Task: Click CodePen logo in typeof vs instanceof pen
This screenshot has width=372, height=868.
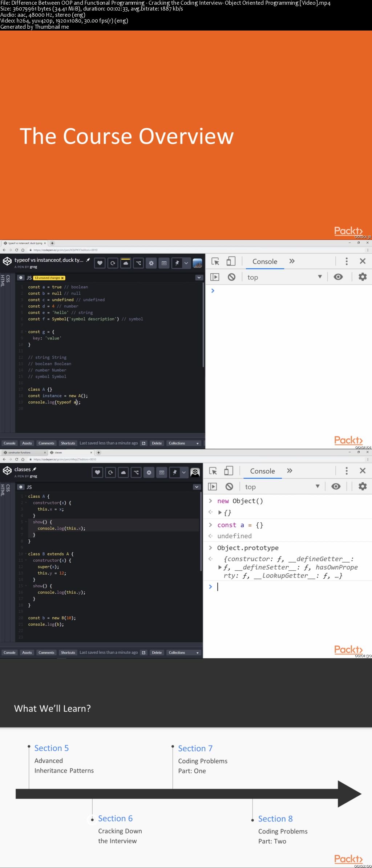Action: point(7,261)
